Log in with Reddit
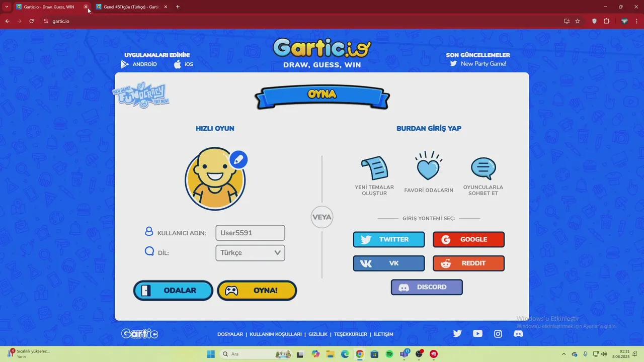Screen dimensions: 644x362 point(468,263)
